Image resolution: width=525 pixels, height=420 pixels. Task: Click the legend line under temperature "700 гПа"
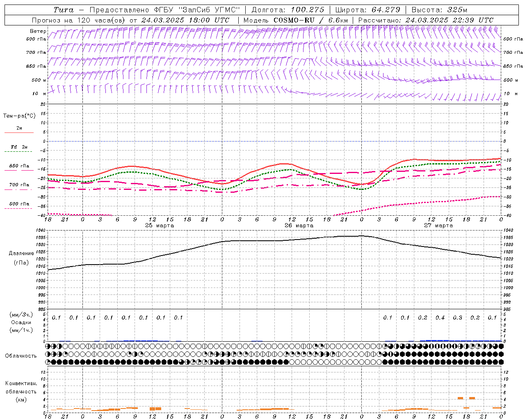point(19,190)
